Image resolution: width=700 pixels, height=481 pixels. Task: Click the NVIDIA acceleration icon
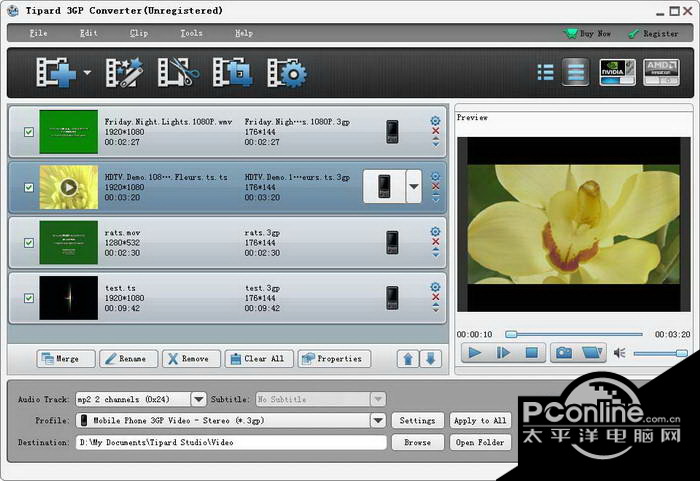(x=617, y=72)
